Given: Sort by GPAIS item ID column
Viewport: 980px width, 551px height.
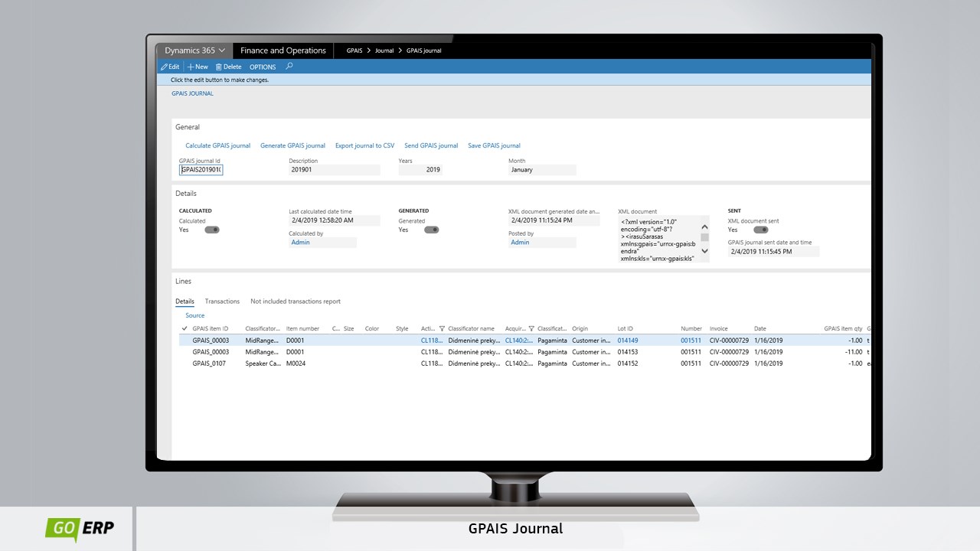Looking at the screenshot, I should (x=211, y=328).
